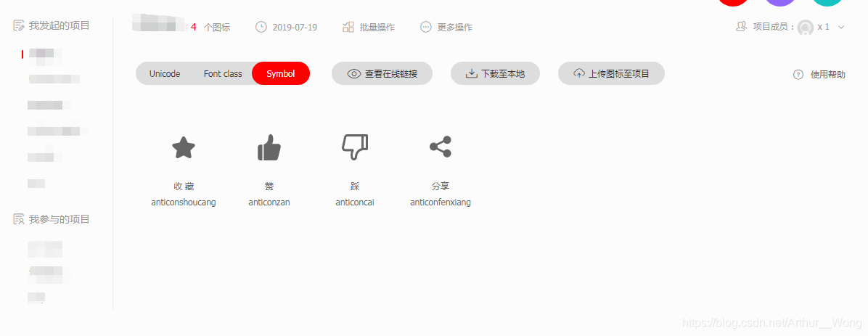Image resolution: width=868 pixels, height=336 pixels.
Task: Expand the project members dropdown arrow
Action: 841,27
